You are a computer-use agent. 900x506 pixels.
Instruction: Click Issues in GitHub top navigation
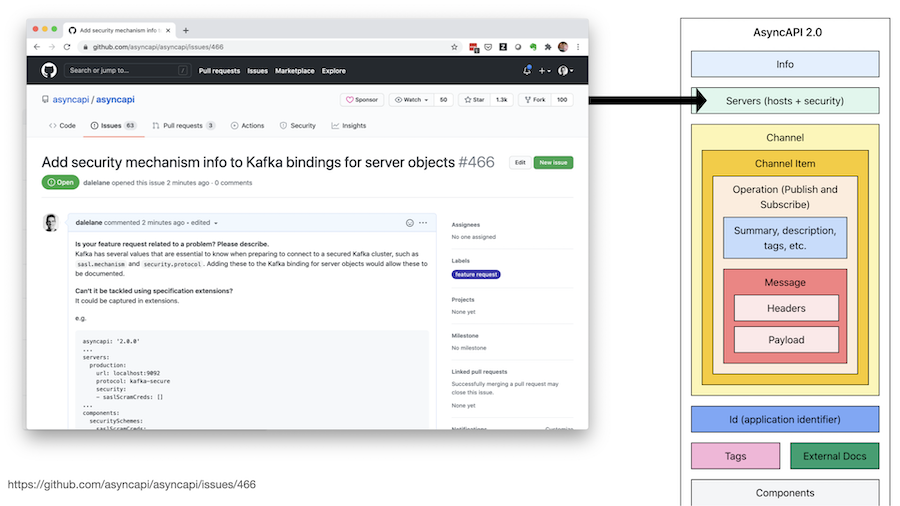click(x=257, y=71)
